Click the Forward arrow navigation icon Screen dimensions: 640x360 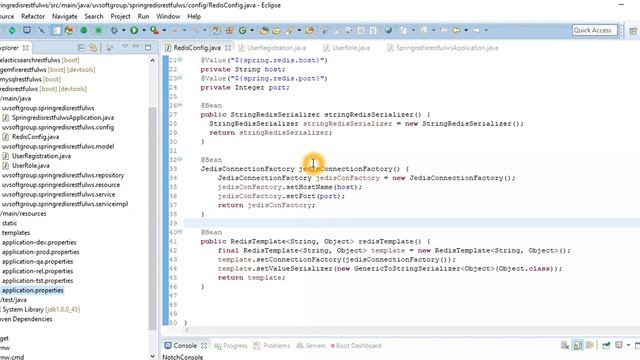click(x=476, y=30)
